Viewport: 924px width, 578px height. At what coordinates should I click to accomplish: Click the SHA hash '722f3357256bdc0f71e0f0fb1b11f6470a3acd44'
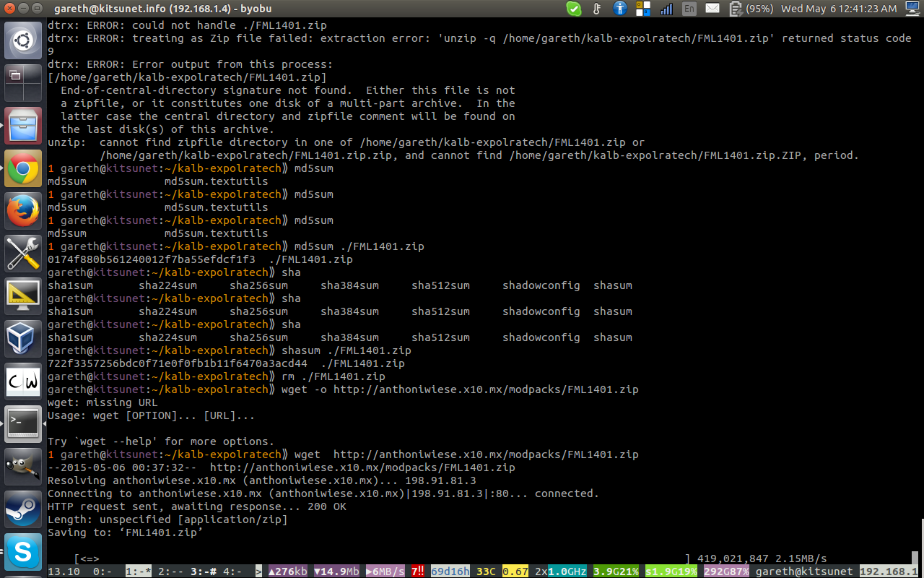click(178, 363)
